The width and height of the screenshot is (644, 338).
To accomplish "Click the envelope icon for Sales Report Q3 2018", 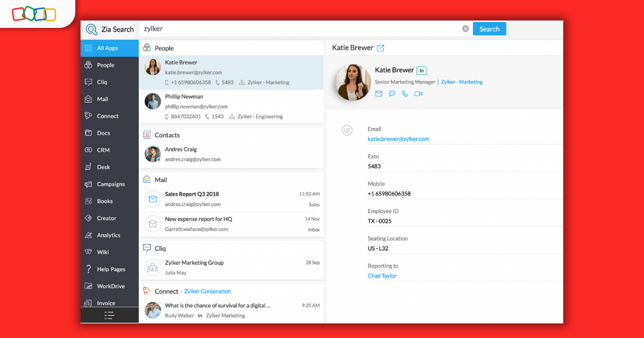I will (x=153, y=199).
